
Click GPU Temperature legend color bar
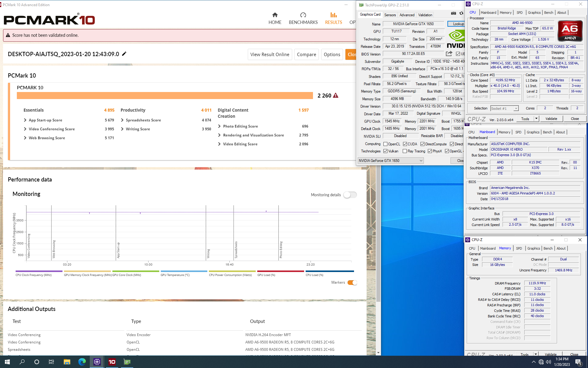coord(184,271)
